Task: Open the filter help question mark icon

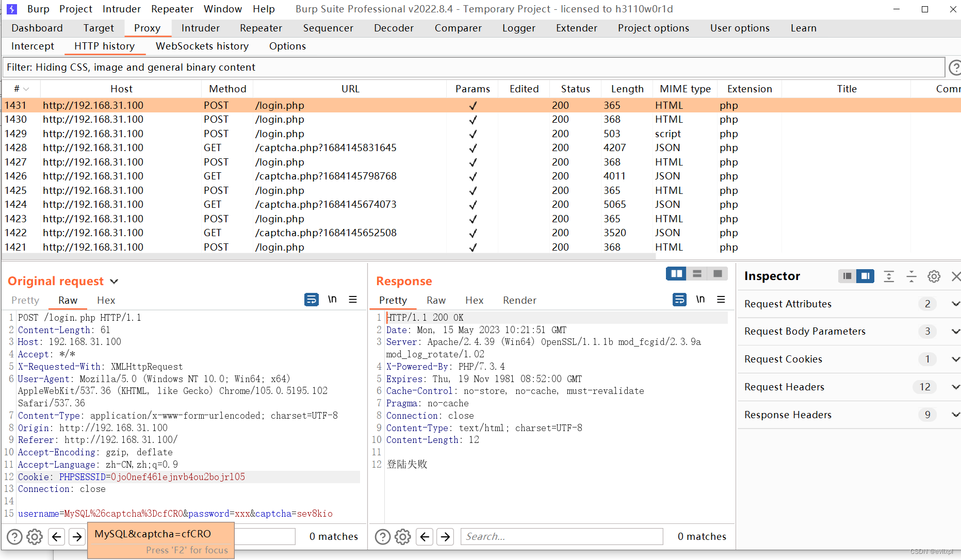Action: pyautogui.click(x=955, y=68)
